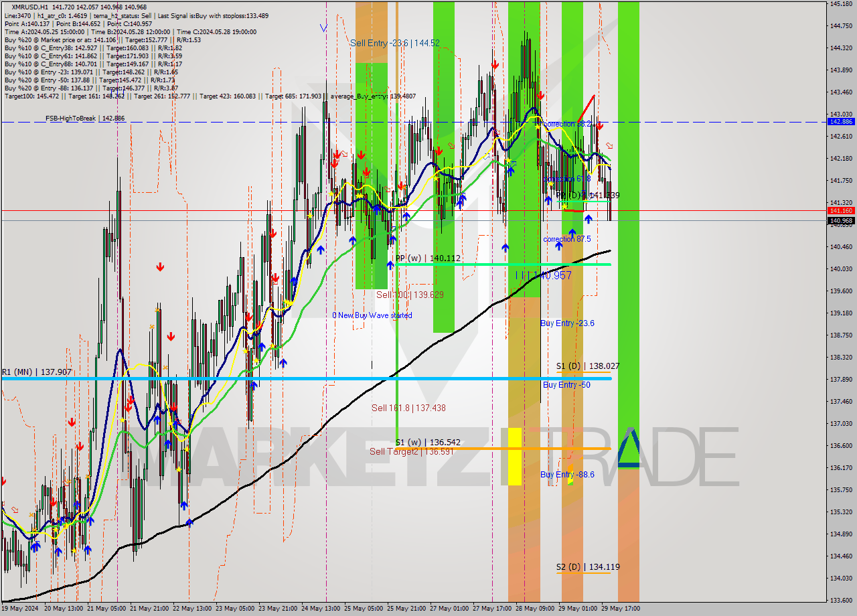Viewport: 857px width, 616px height.
Task: Select the PP (D) | 141.239 label
Action: coord(588,196)
